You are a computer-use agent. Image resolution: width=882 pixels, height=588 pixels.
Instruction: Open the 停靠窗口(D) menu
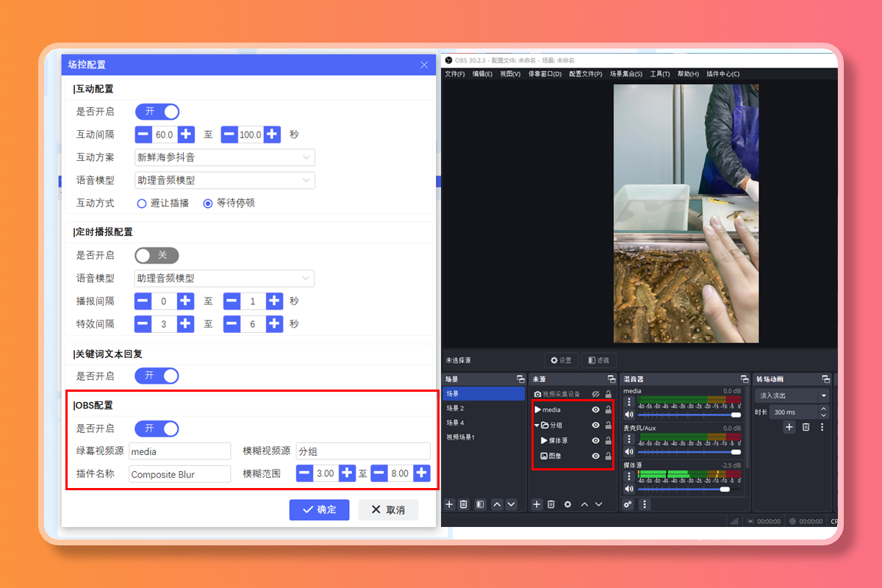tap(545, 74)
